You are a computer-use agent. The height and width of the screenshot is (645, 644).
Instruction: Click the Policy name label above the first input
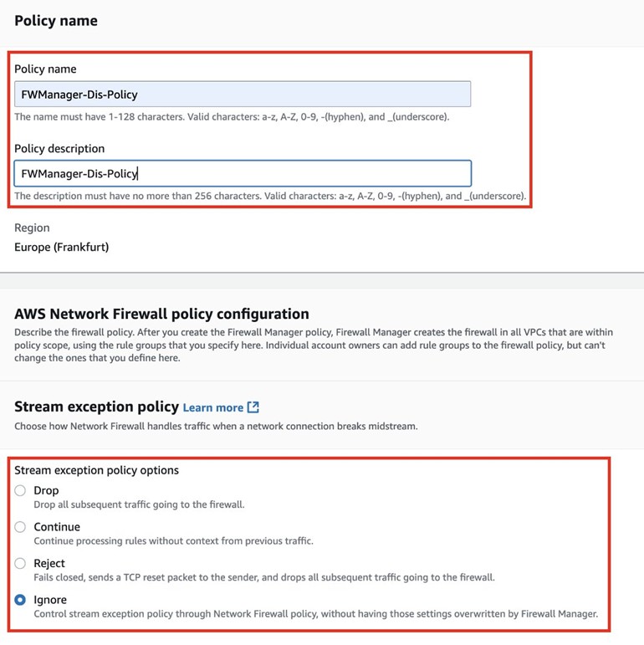[45, 69]
